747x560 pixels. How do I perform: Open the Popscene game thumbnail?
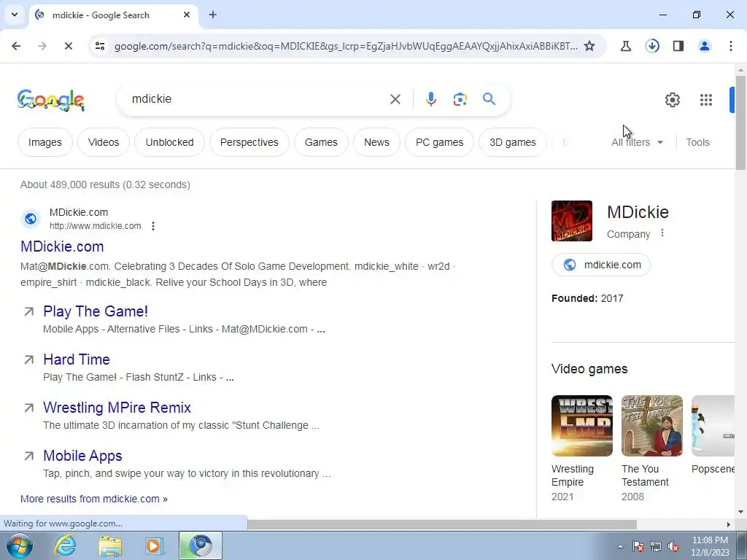coord(713,426)
